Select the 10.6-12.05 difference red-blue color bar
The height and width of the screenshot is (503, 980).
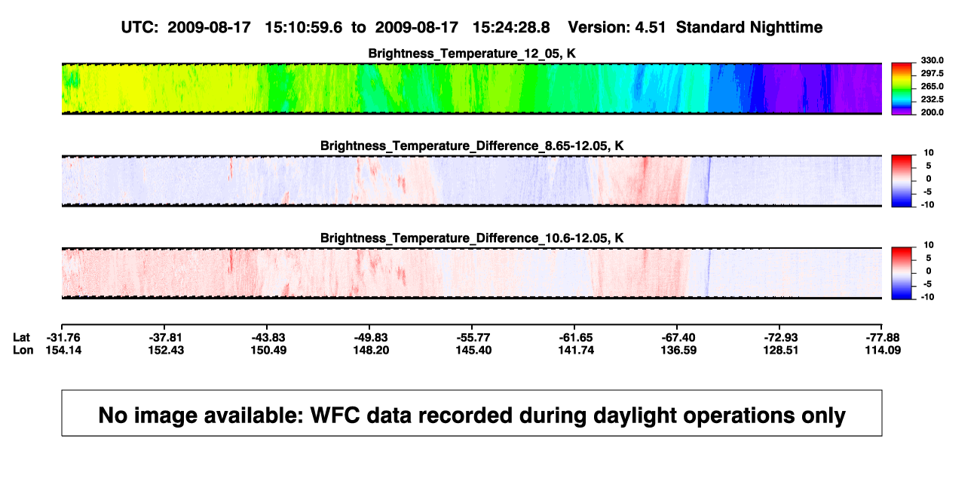pyautogui.click(x=902, y=274)
